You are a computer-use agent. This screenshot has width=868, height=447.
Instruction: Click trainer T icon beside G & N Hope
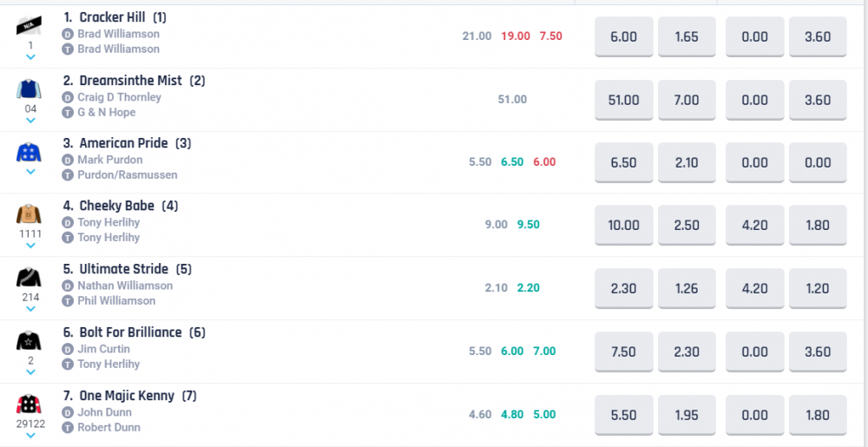tap(68, 113)
